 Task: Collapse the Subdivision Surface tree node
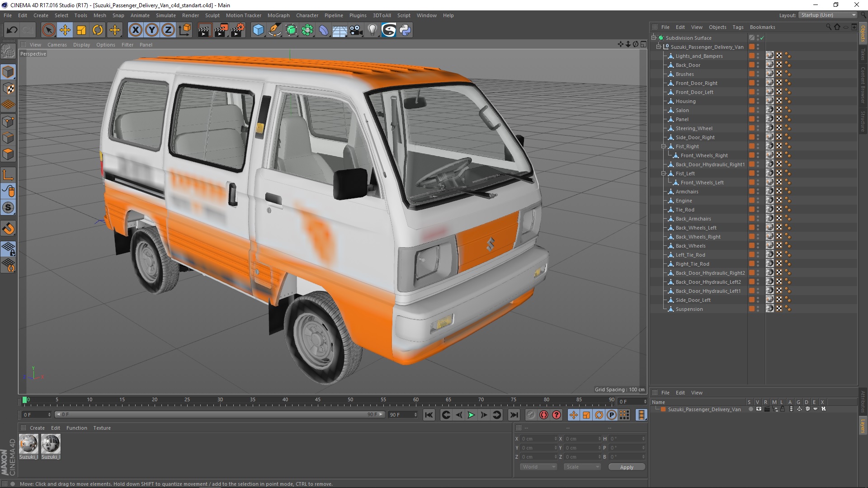[654, 38]
